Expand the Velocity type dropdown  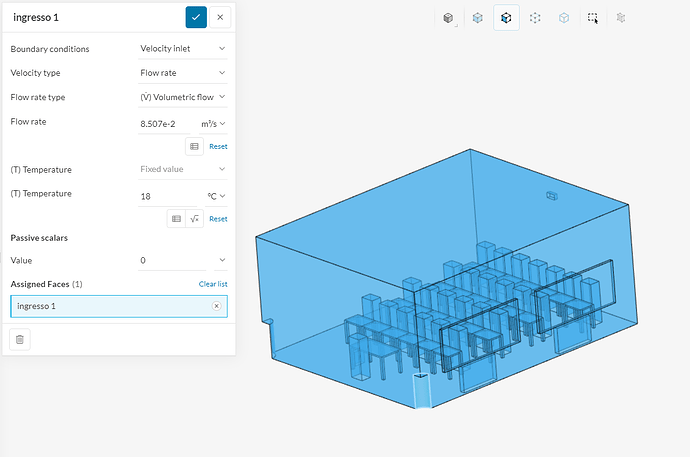[x=183, y=73]
